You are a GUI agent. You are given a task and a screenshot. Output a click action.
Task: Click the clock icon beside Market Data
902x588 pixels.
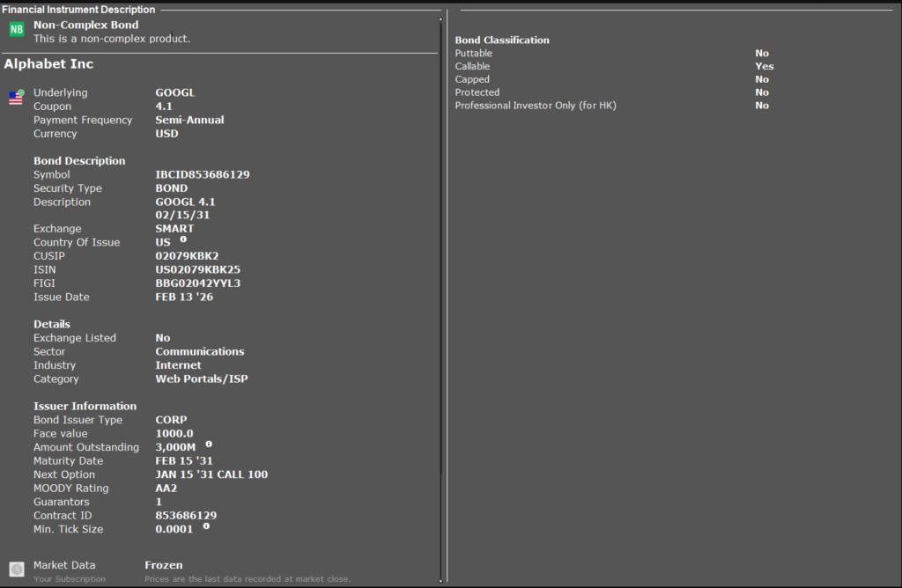pos(17,570)
